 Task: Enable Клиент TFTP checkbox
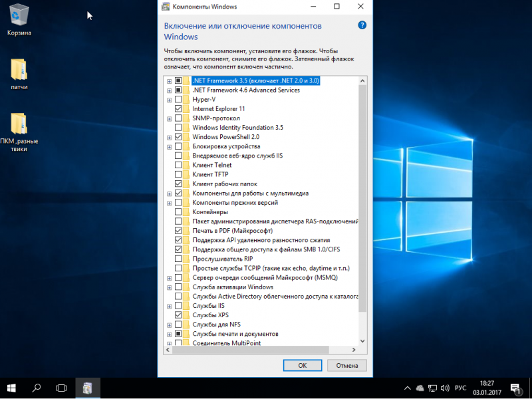pos(178,174)
